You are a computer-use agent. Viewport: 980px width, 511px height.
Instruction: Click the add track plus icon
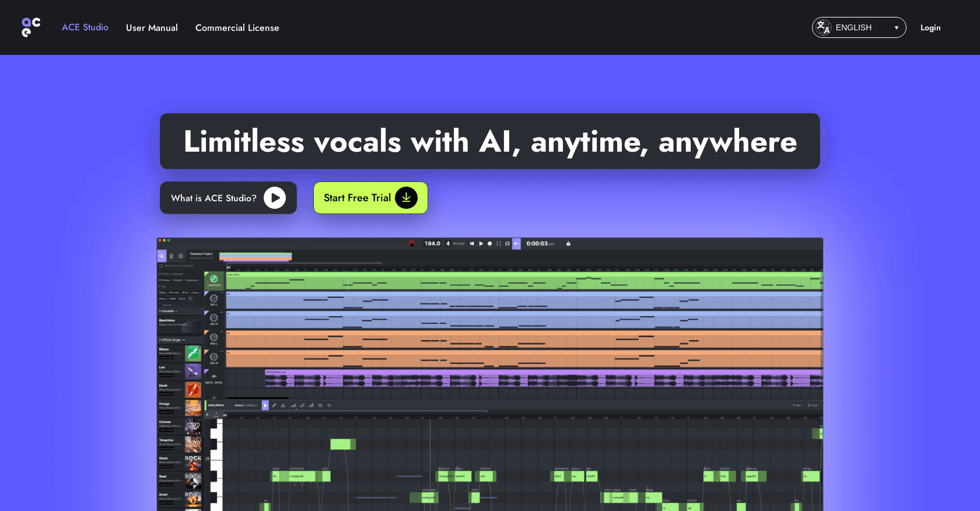214,398
